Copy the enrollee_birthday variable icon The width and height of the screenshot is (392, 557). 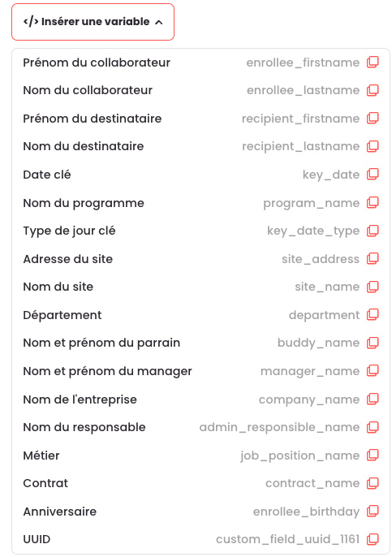point(373,512)
